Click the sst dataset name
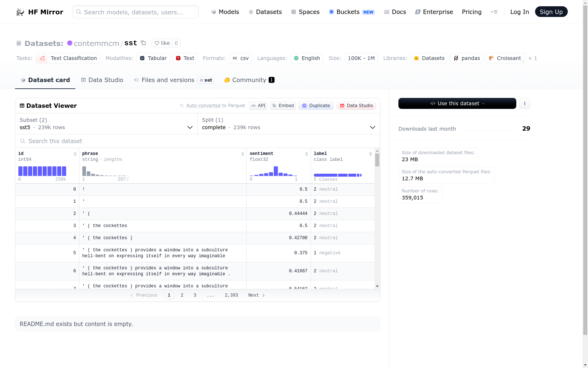Screen dimensions: 588x368 [x=130, y=43]
